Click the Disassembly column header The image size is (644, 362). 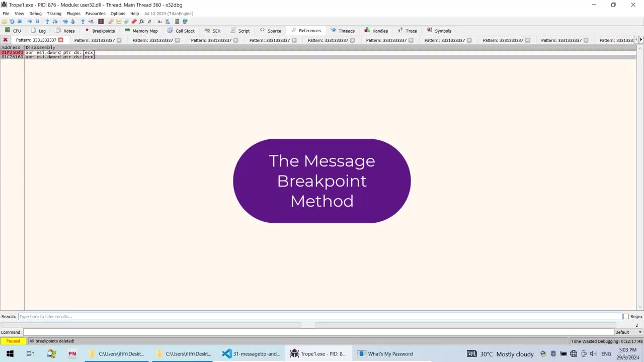(330, 47)
